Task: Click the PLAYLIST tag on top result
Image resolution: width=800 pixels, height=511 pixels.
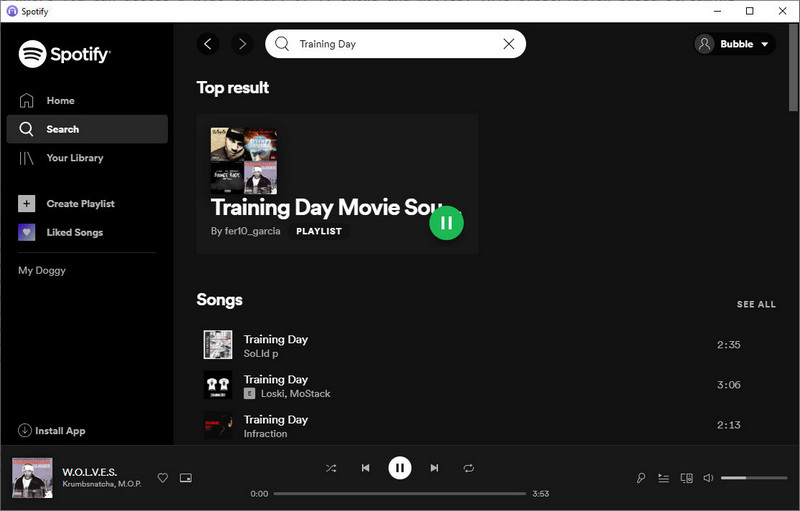Action: (x=319, y=231)
